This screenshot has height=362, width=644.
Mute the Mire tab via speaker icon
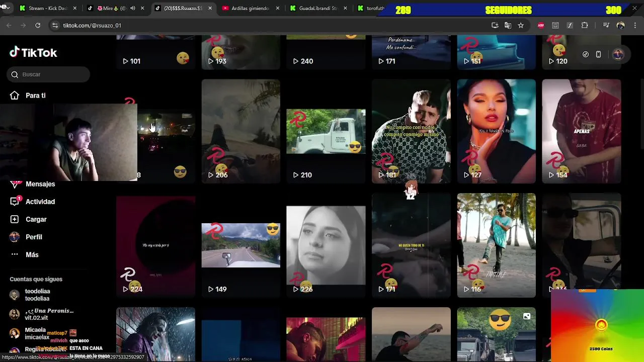tap(133, 8)
